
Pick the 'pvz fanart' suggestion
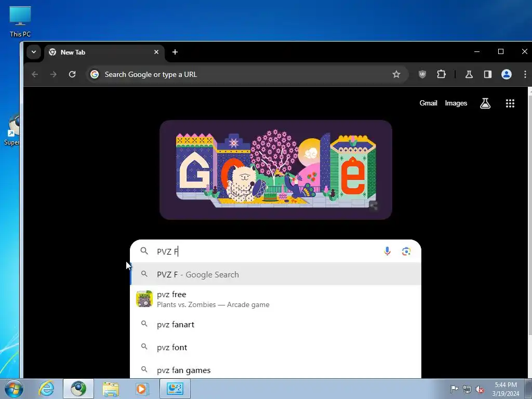pos(275,324)
